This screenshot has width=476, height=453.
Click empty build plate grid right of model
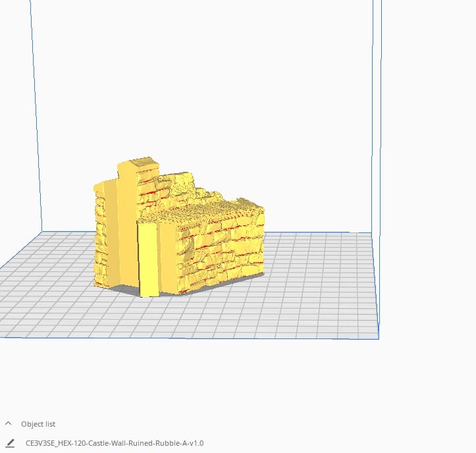[319, 273]
